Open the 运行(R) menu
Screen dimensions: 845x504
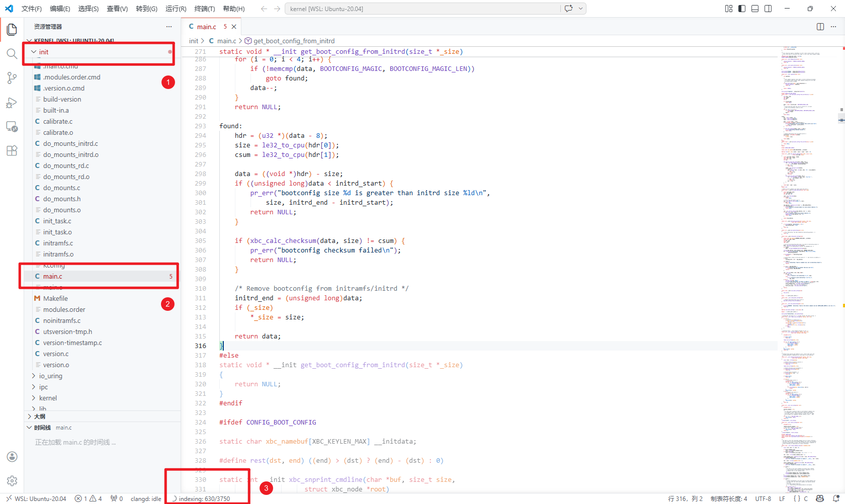click(x=176, y=9)
